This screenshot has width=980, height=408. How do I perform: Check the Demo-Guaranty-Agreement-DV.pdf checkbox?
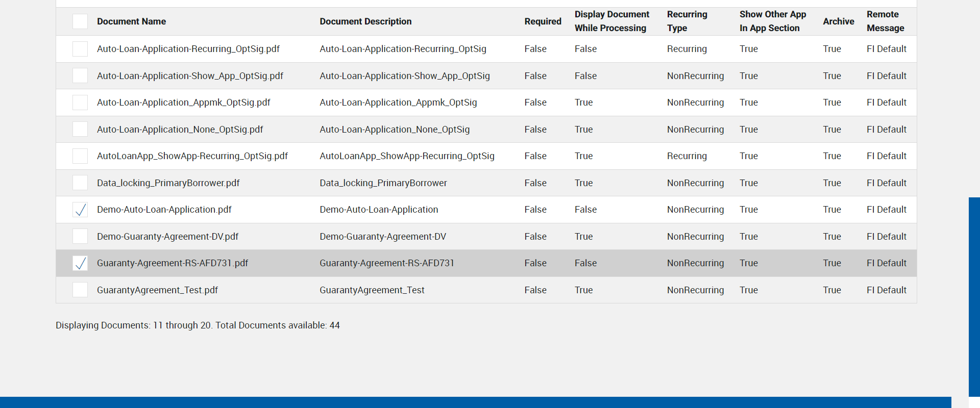tap(80, 236)
